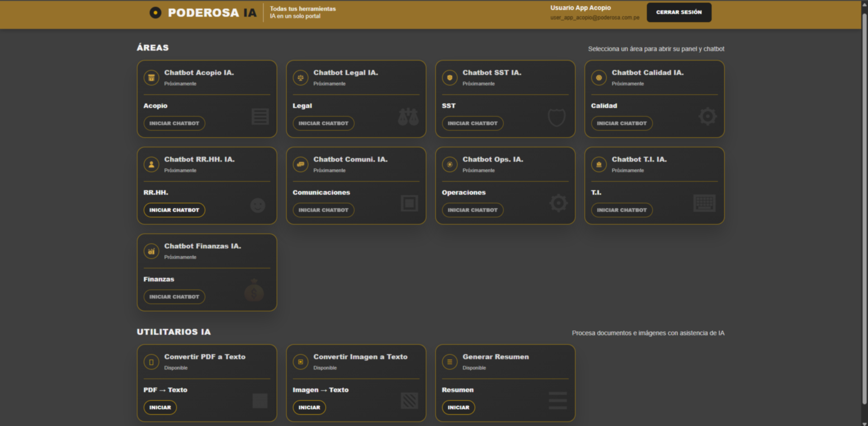Launch Imagen → Texto with Iniciar button

310,407
